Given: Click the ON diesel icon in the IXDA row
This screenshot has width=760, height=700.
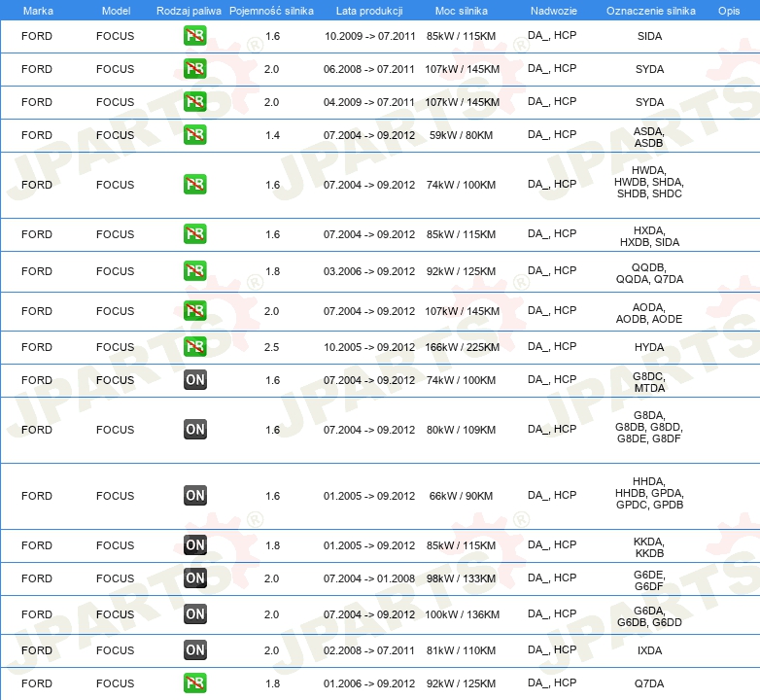Looking at the screenshot, I should 194,650.
